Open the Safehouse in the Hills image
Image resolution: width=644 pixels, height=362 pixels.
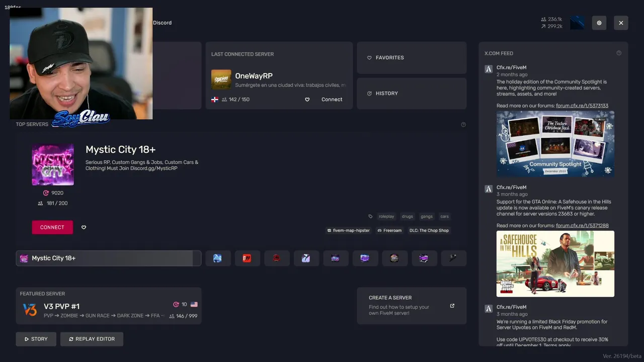click(x=555, y=264)
